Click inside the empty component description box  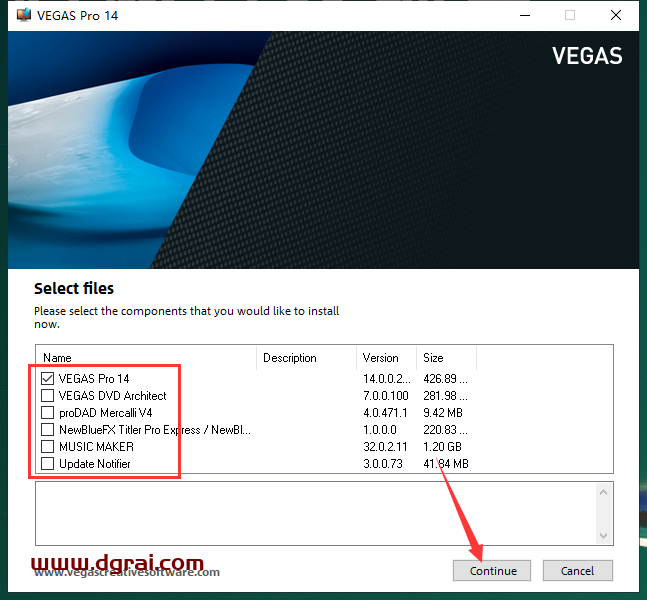[316, 513]
